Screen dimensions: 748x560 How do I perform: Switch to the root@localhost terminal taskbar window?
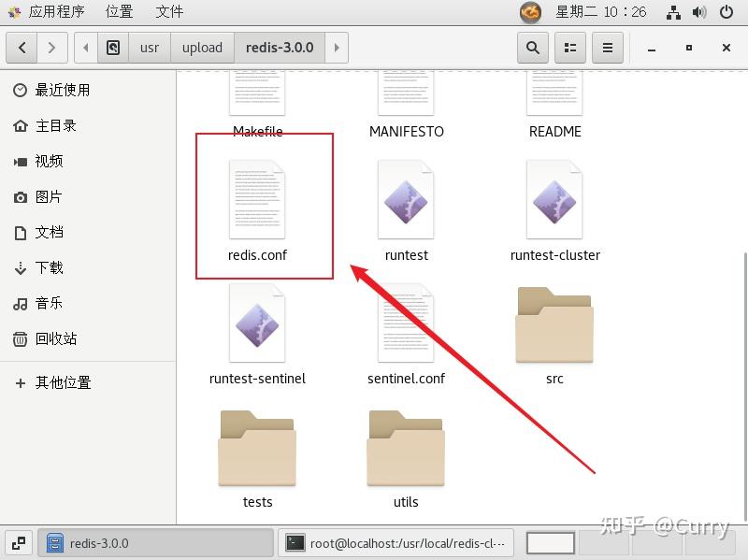(x=396, y=543)
